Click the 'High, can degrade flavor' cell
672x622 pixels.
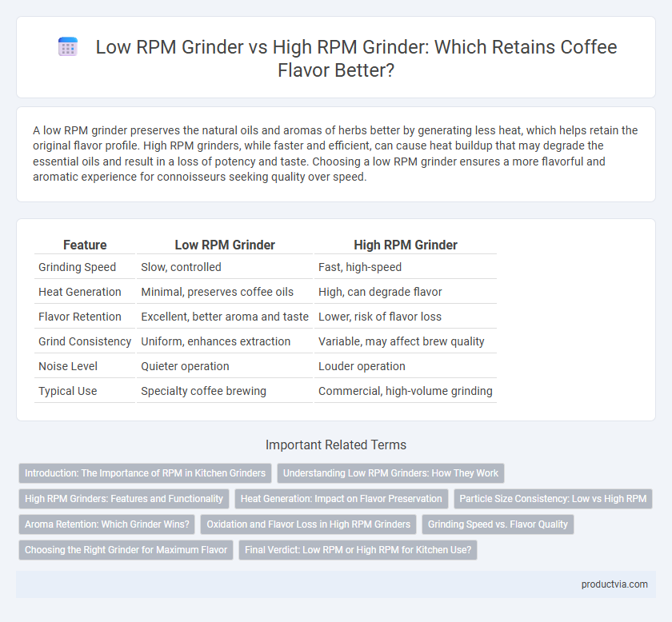point(380,292)
